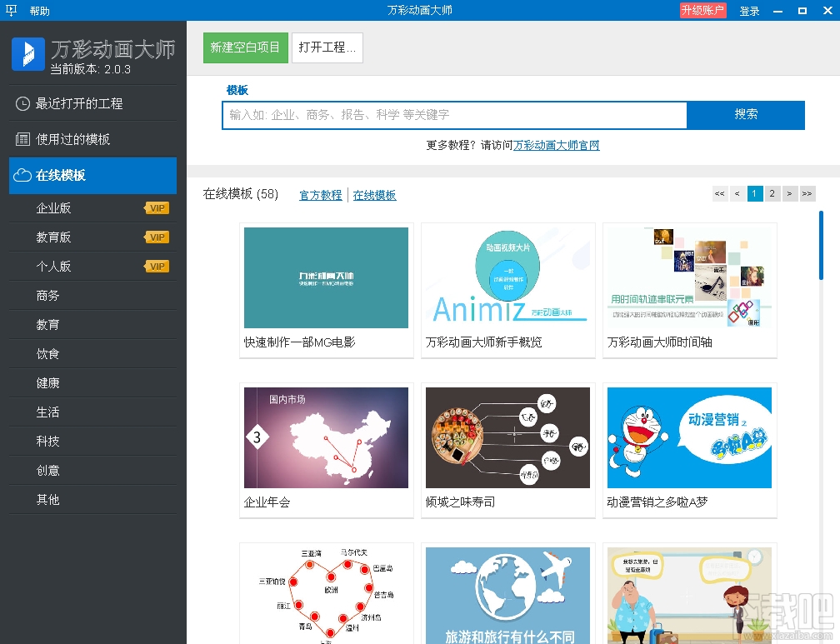
Task: Open the heart-shaped travel map template
Action: (x=326, y=595)
